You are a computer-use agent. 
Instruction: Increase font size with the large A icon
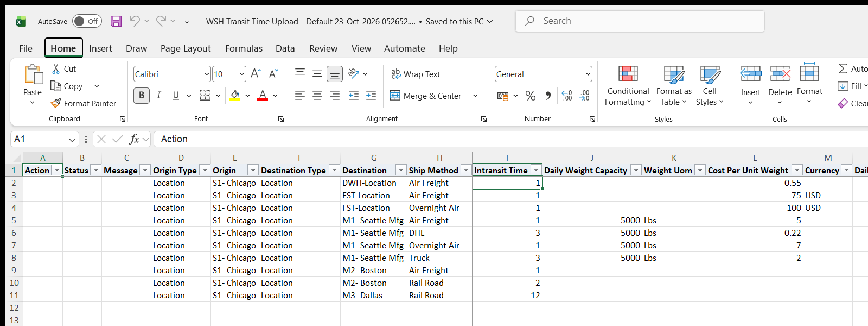click(256, 73)
